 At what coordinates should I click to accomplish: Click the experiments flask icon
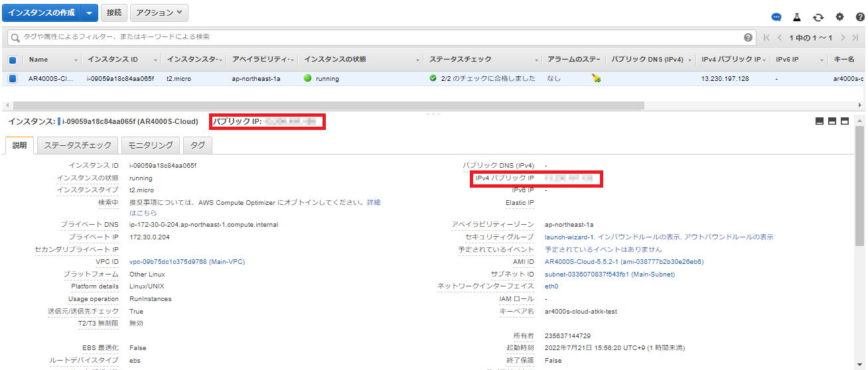click(x=797, y=17)
